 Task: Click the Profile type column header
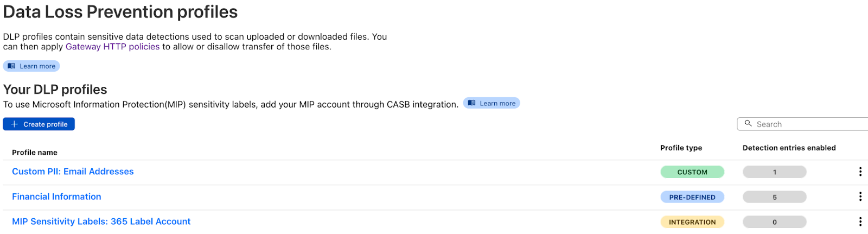coord(681,148)
